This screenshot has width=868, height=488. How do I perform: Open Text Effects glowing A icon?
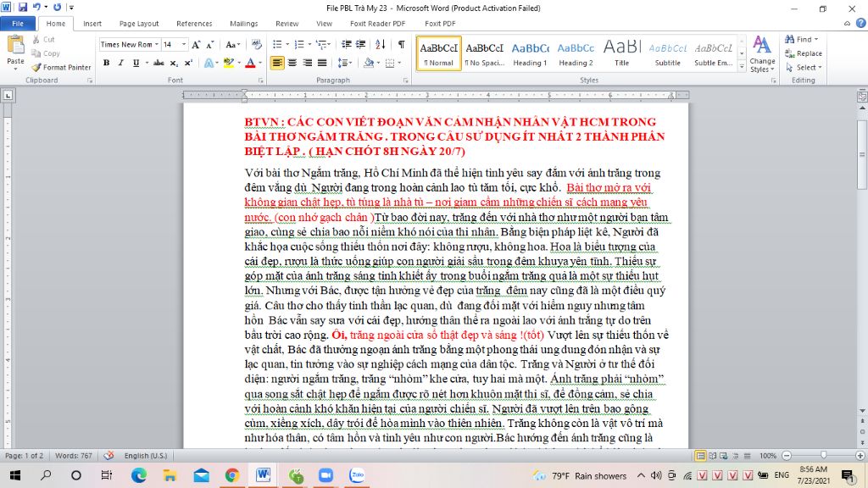(209, 63)
